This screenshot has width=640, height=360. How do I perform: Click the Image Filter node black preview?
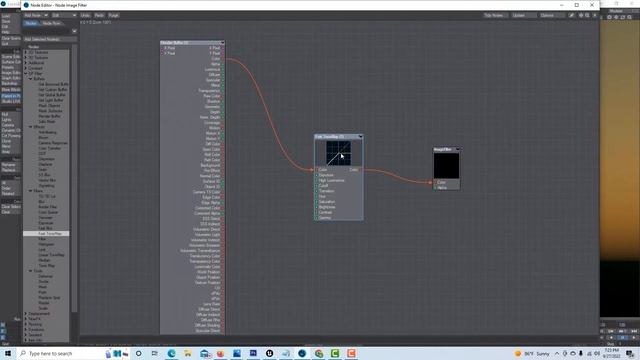pos(446,166)
